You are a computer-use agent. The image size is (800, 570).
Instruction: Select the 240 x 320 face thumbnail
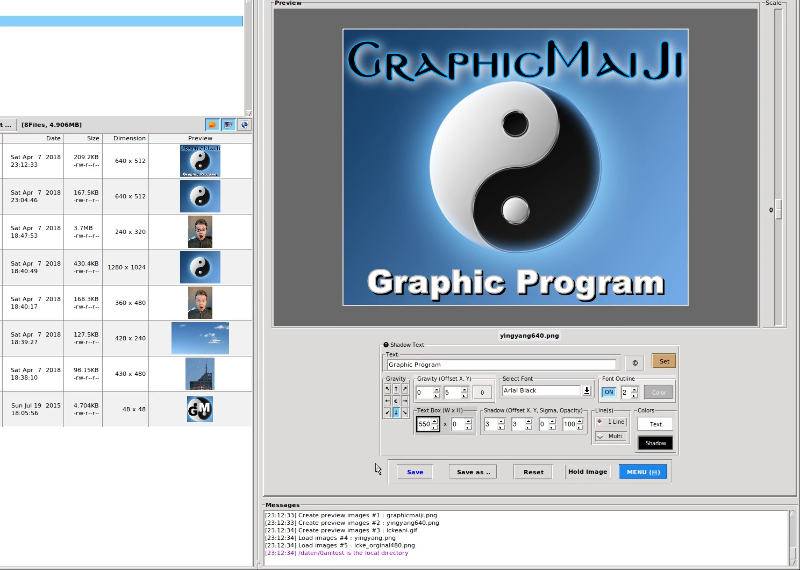coord(200,232)
